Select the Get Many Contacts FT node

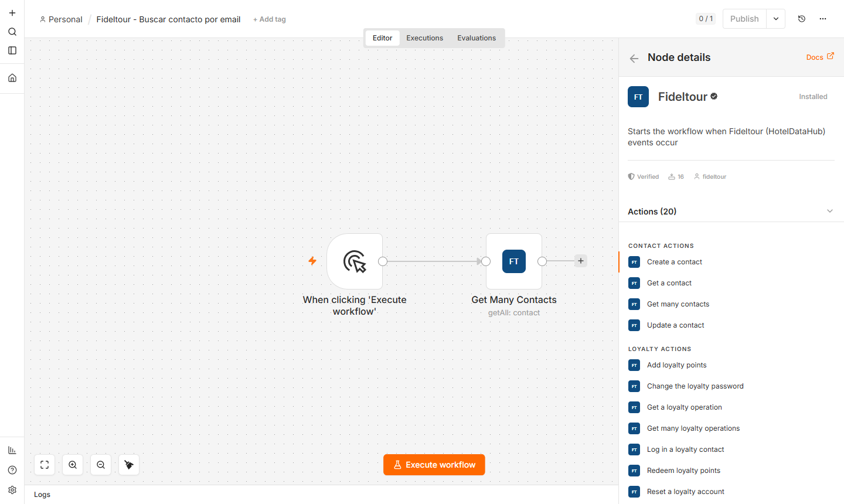[x=514, y=261]
